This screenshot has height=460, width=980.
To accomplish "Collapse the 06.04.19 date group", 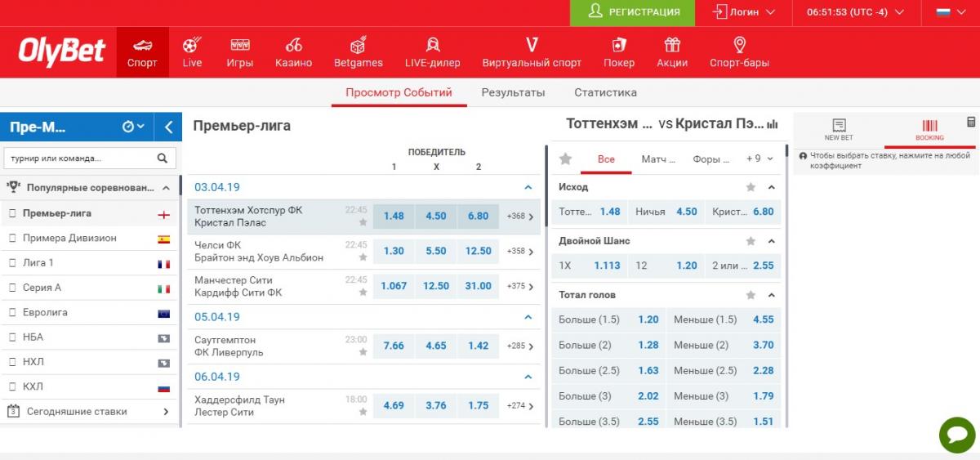I will [528, 377].
